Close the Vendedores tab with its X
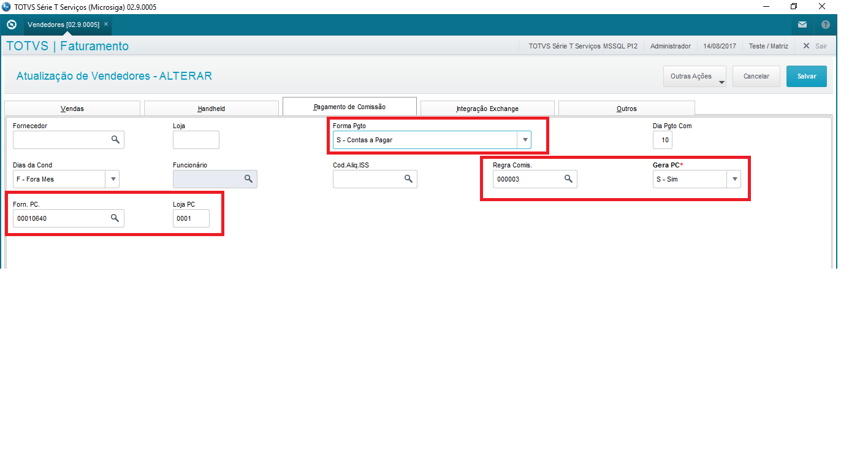Viewport: 868px width, 471px height. (106, 24)
